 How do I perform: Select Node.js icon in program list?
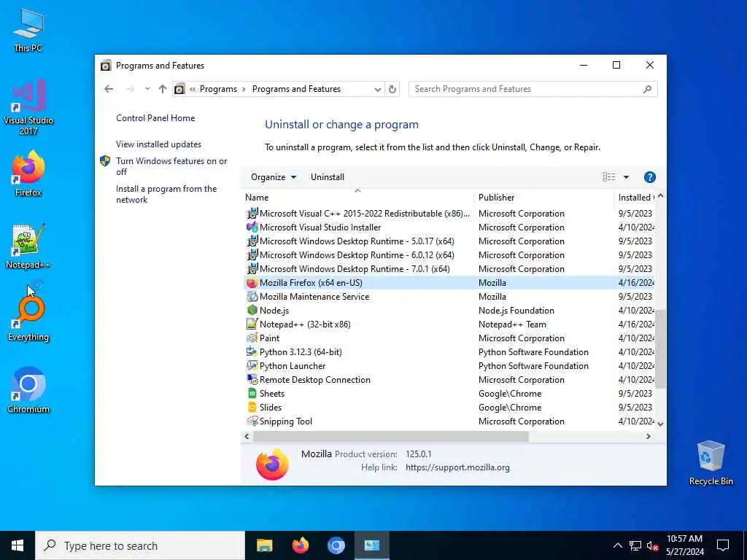pos(252,311)
